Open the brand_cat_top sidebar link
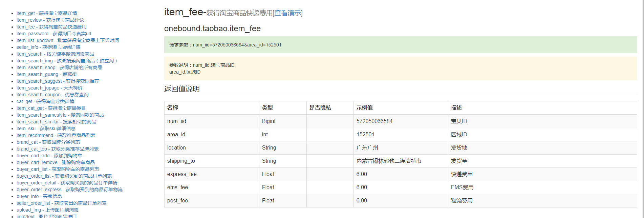Viewport: 644px width, 218px height. [x=58, y=149]
